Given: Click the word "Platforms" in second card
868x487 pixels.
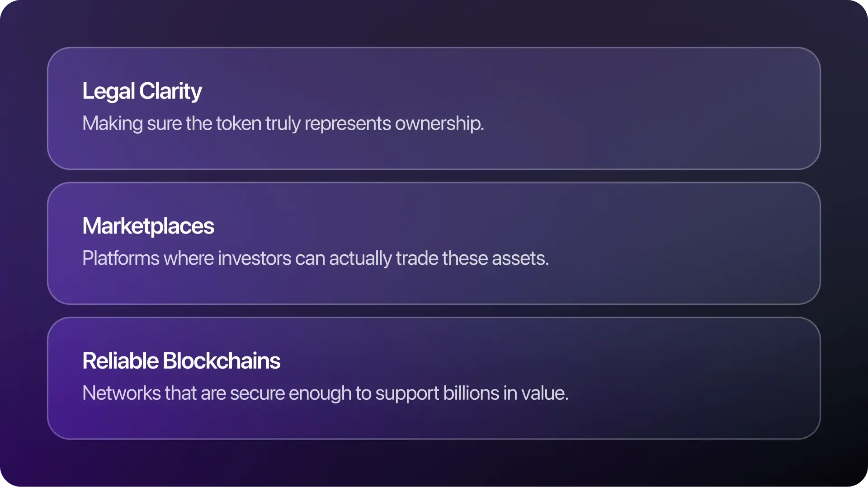Looking at the screenshot, I should (x=121, y=258).
